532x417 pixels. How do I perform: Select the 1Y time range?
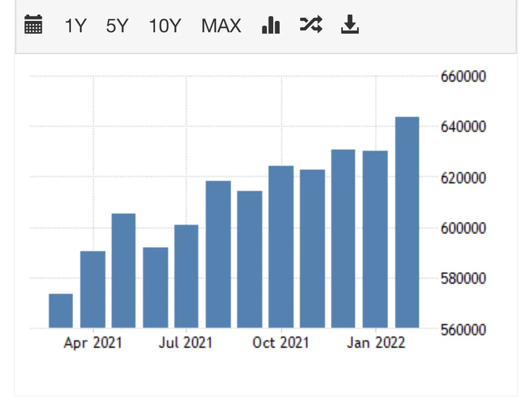coord(75,26)
